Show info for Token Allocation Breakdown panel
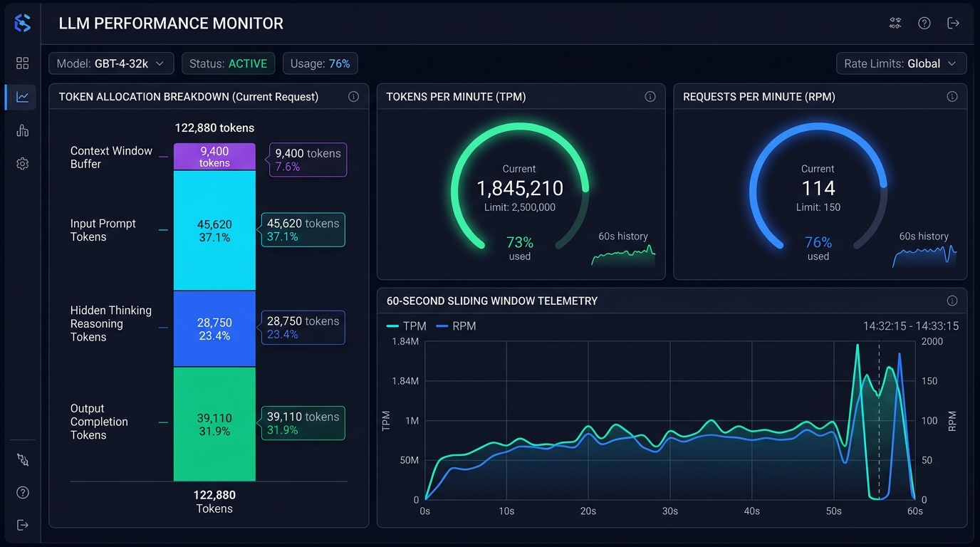Screen dimensions: 980x547 click(x=353, y=97)
